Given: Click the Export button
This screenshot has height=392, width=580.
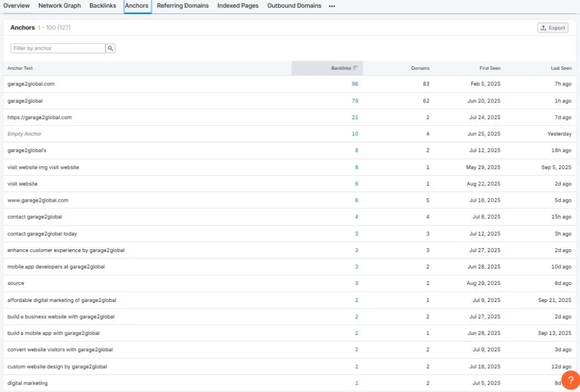Looking at the screenshot, I should 553,28.
